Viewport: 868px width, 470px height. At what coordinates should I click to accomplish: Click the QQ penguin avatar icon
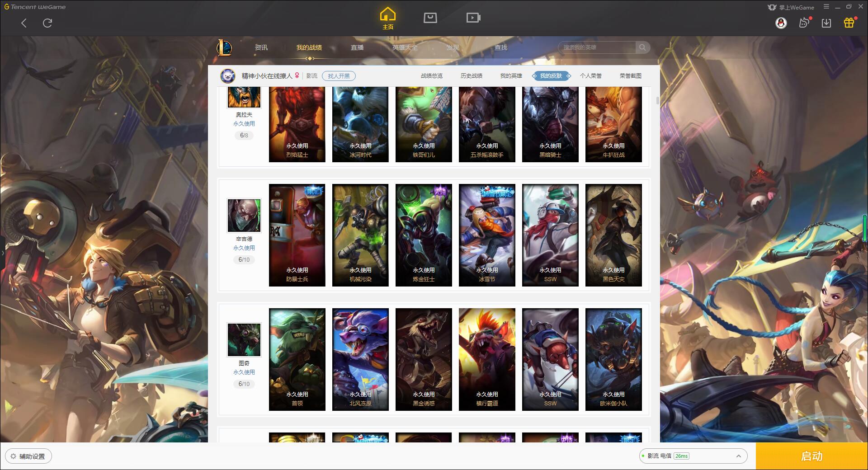(x=781, y=23)
